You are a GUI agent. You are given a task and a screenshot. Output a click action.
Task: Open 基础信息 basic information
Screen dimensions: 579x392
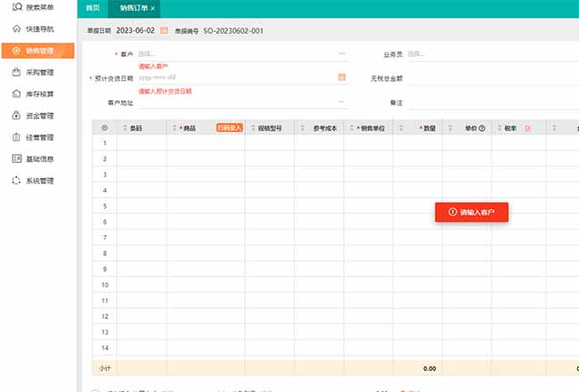(x=39, y=159)
